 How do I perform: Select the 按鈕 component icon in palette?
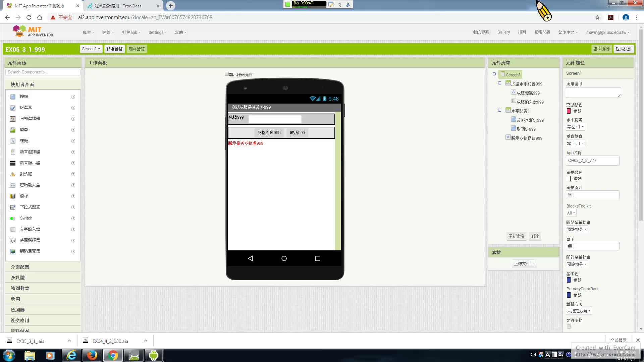pyautogui.click(x=13, y=97)
